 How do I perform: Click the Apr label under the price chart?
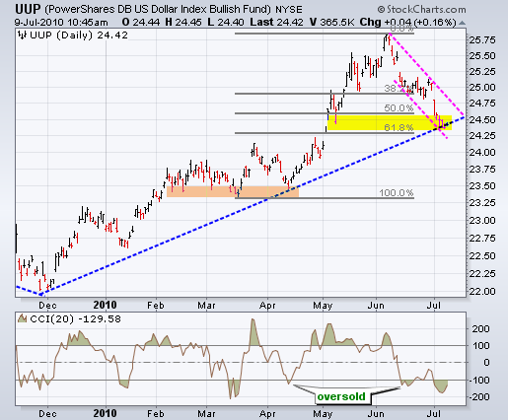click(267, 306)
